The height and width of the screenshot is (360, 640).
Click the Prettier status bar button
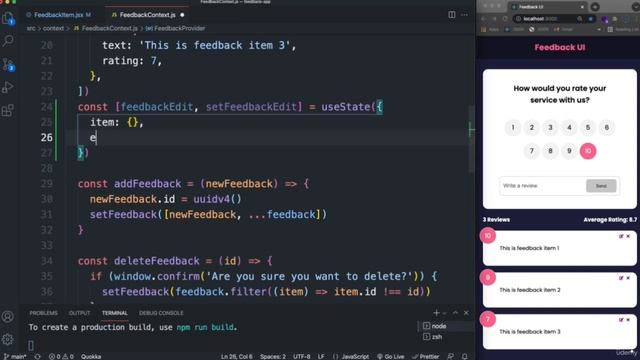click(x=425, y=356)
